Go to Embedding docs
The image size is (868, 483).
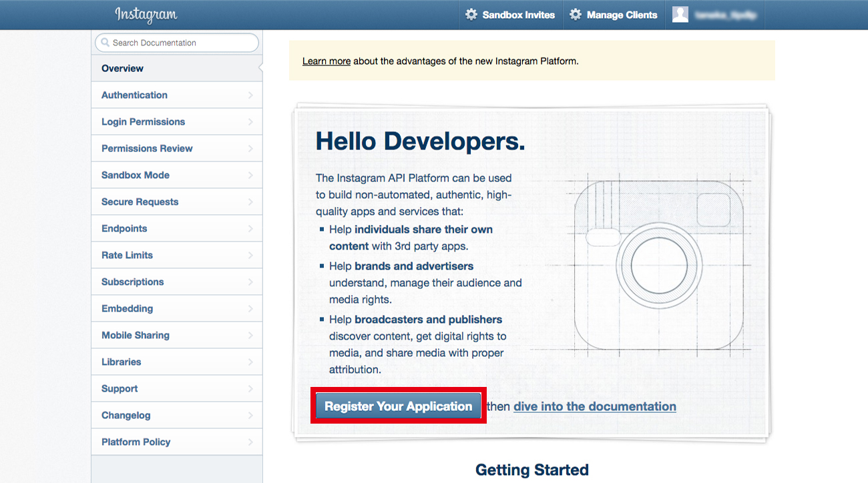[177, 308]
